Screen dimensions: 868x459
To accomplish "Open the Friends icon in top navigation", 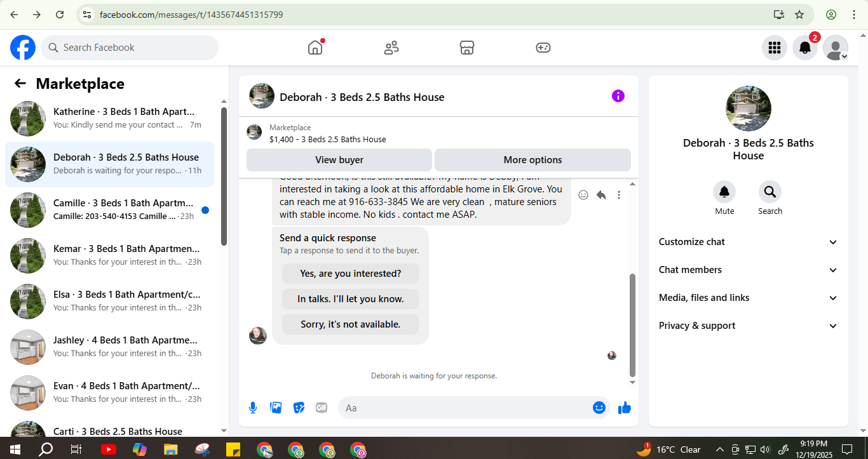I will coord(391,48).
